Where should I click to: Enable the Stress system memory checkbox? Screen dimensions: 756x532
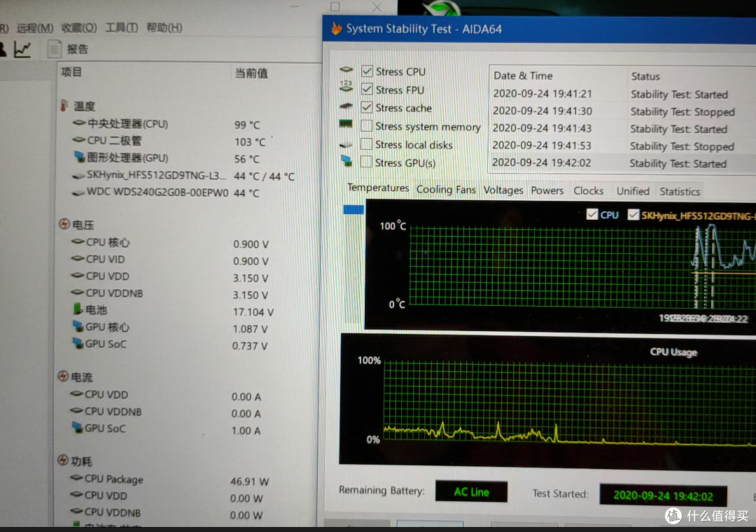tap(366, 125)
